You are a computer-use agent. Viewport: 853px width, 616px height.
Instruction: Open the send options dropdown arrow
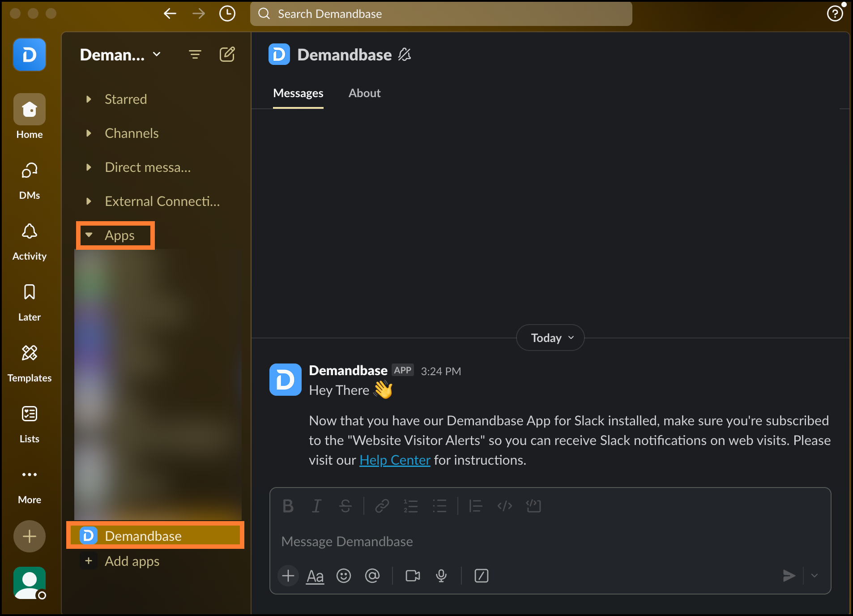815,576
